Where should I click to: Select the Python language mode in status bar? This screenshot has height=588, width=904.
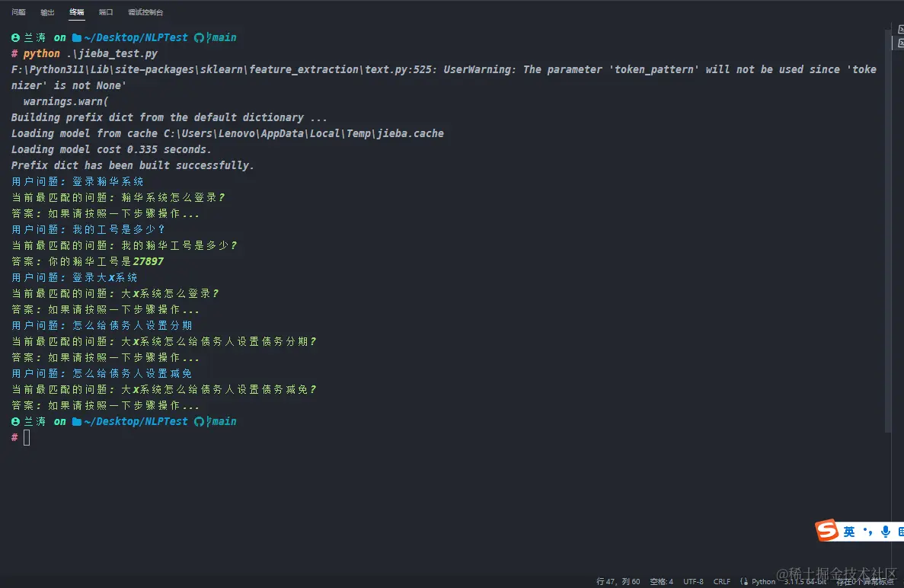pos(763,582)
